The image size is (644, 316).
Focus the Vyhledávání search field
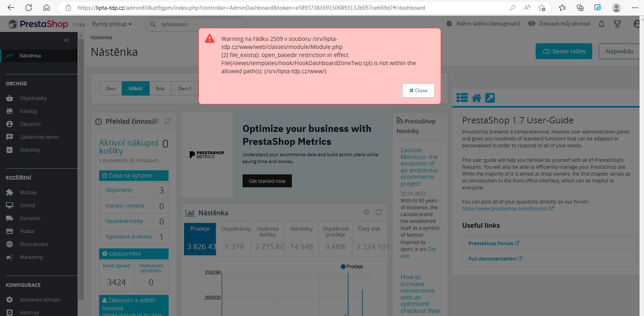pos(196,24)
